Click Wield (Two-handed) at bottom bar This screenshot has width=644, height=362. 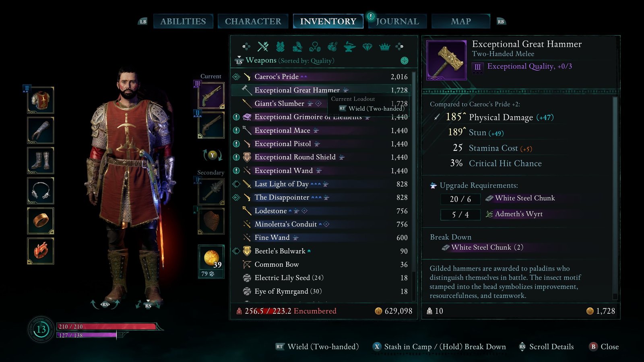[x=317, y=347]
